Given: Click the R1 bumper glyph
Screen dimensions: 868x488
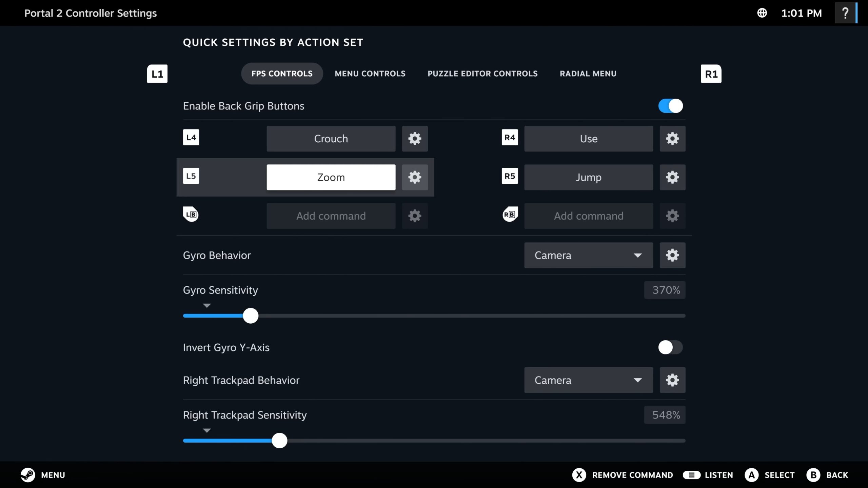Looking at the screenshot, I should point(711,74).
